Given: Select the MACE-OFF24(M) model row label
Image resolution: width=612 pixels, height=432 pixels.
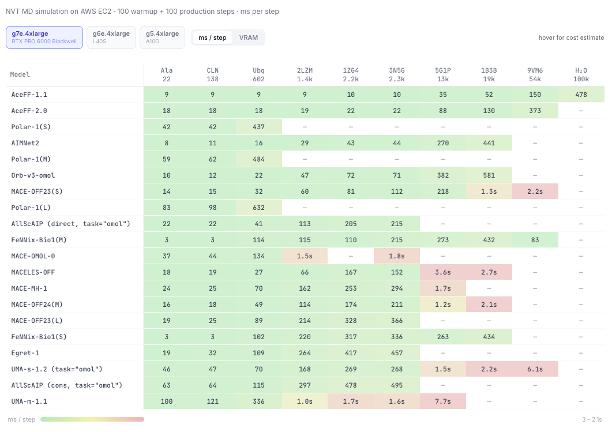Looking at the screenshot, I should pos(37,304).
